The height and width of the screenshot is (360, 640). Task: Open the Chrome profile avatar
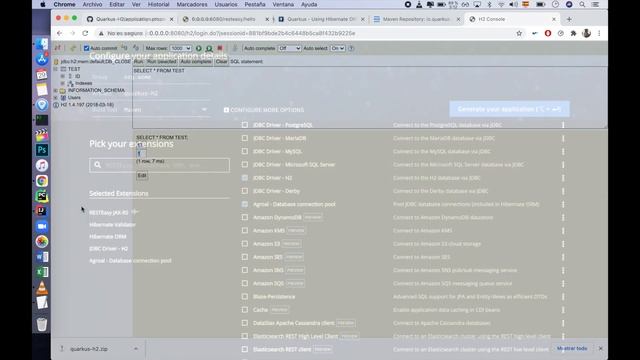click(x=587, y=33)
